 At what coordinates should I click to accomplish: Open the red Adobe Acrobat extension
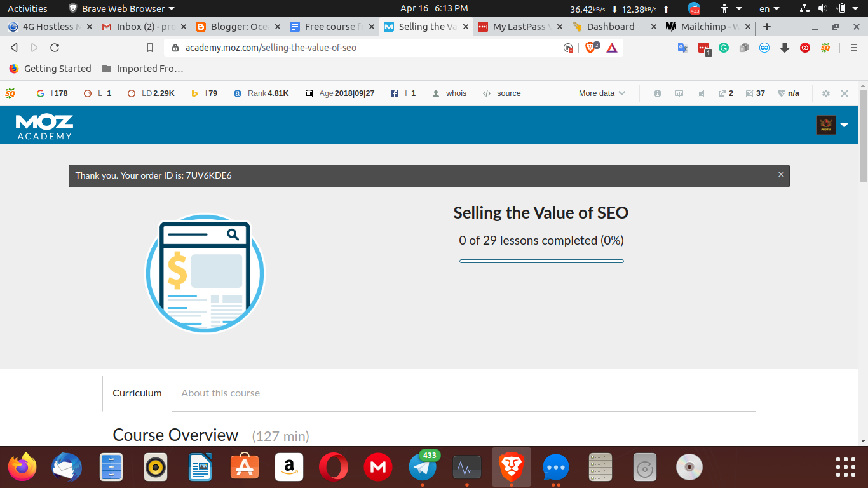coord(805,48)
